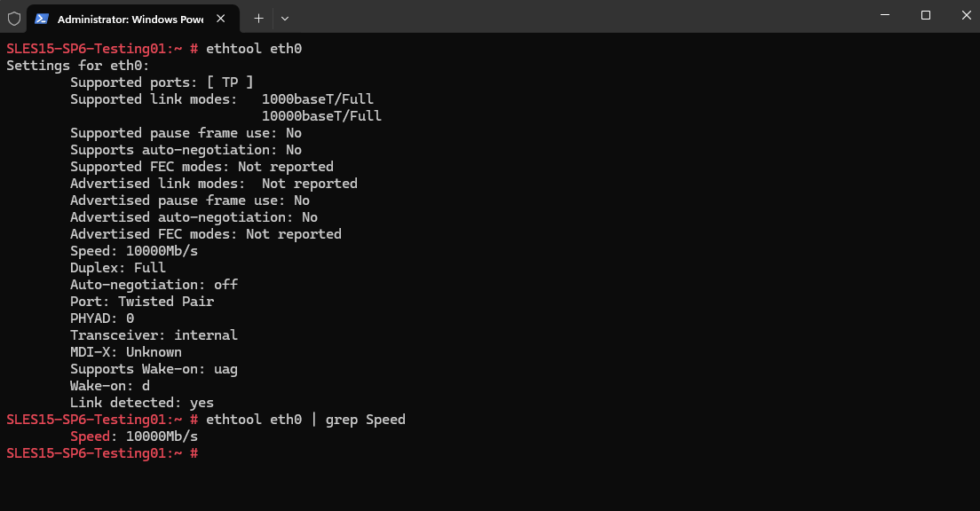The height and width of the screenshot is (511, 980).
Task: Click the administrator shield icon
Action: tap(13, 18)
